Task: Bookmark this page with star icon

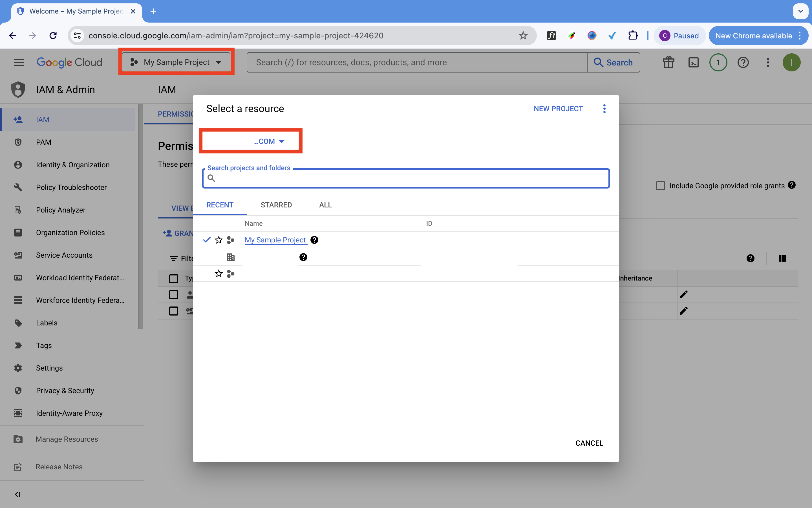Action: coord(523,36)
